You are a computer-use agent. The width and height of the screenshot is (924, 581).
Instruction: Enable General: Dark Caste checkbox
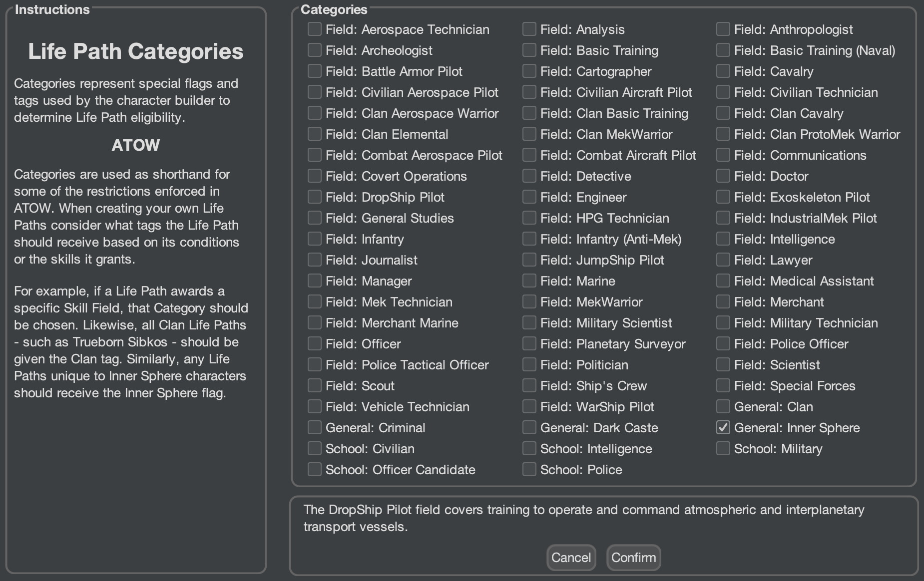click(529, 428)
